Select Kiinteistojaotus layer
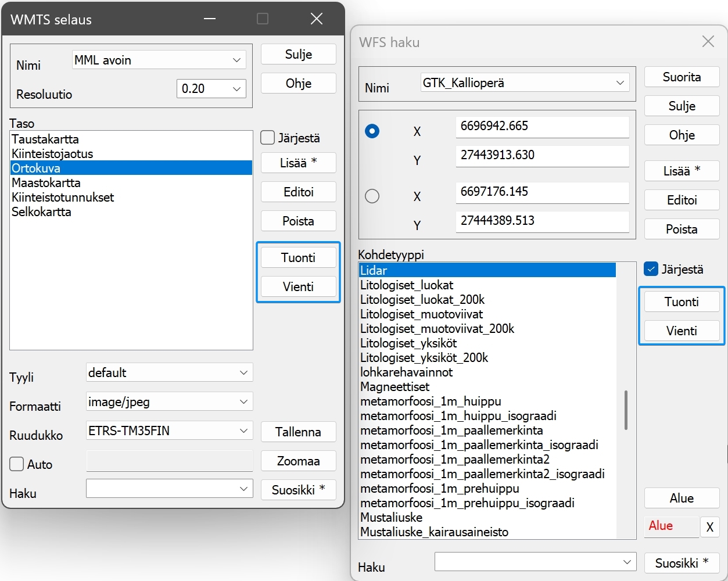 click(131, 153)
